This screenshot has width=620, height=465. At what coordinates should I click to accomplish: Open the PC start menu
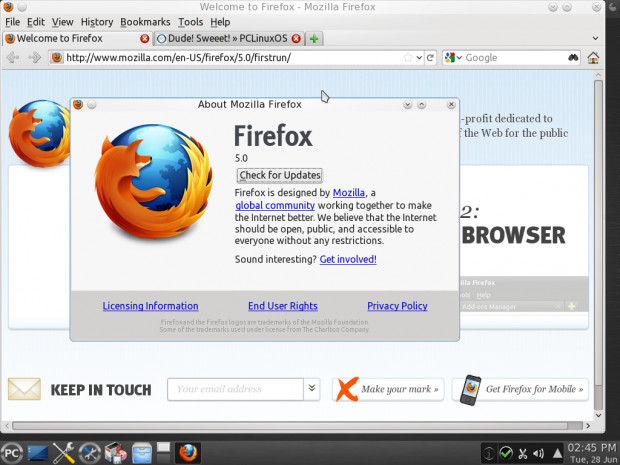point(11,453)
